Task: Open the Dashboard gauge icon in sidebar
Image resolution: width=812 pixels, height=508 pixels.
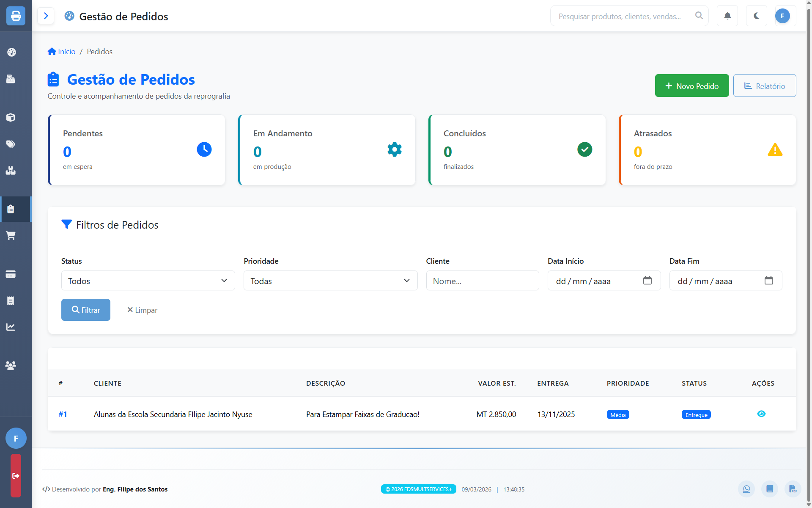Action: click(x=11, y=52)
